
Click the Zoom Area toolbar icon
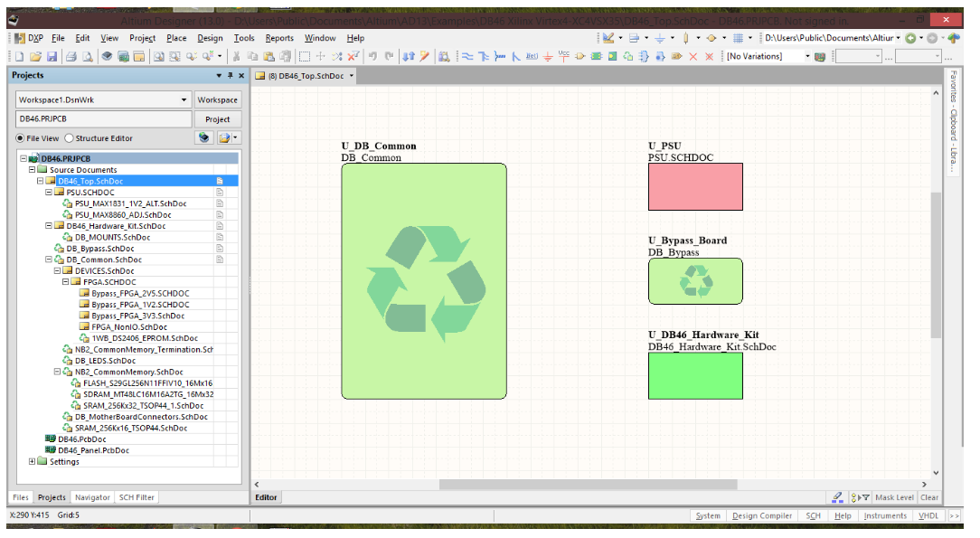pos(174,55)
